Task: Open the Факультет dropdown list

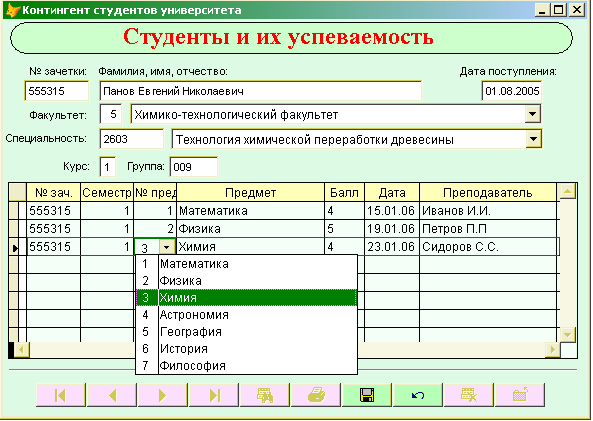Action: (532, 114)
